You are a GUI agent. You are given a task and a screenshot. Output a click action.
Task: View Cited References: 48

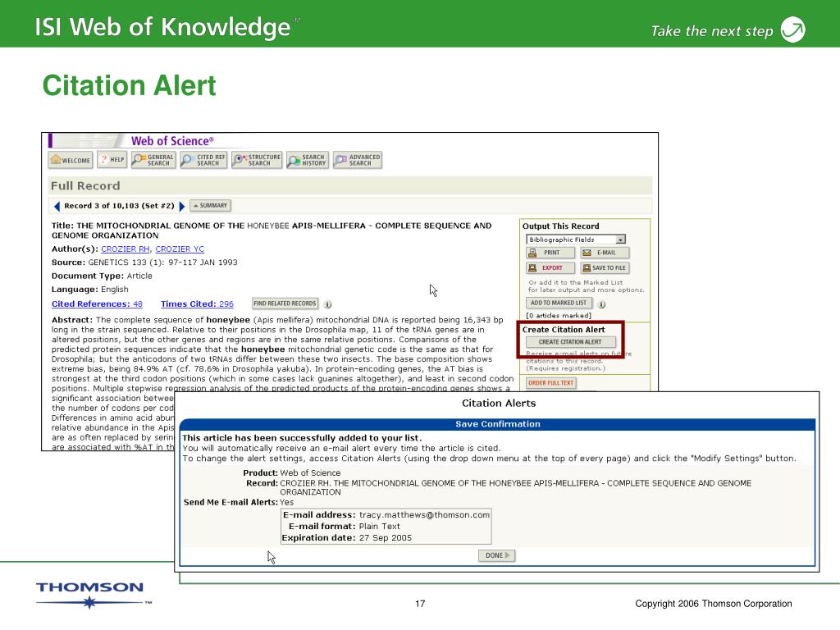point(97,304)
